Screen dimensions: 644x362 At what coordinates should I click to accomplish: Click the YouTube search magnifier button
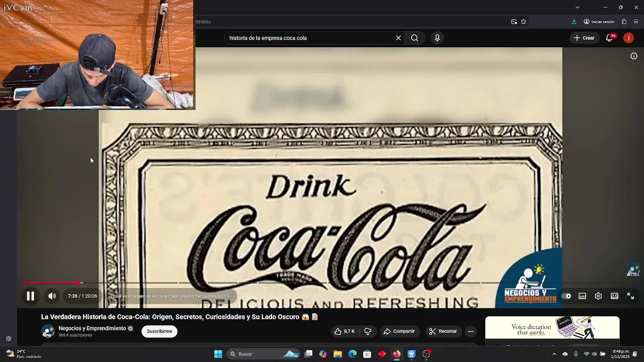415,38
